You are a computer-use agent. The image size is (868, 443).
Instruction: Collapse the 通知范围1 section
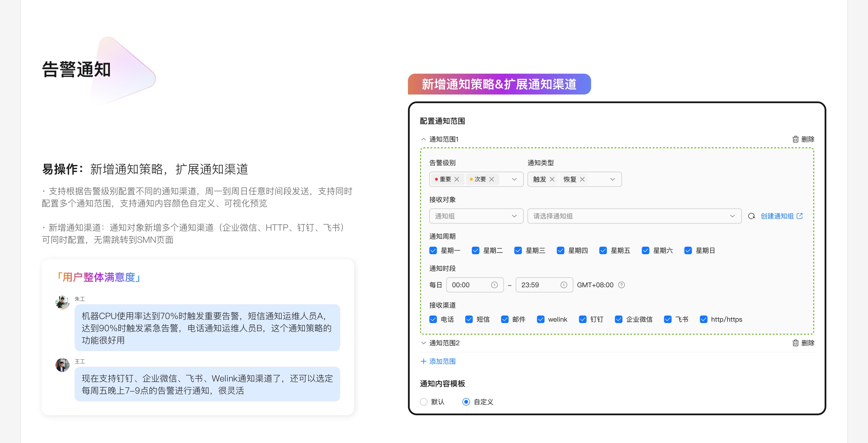(424, 139)
